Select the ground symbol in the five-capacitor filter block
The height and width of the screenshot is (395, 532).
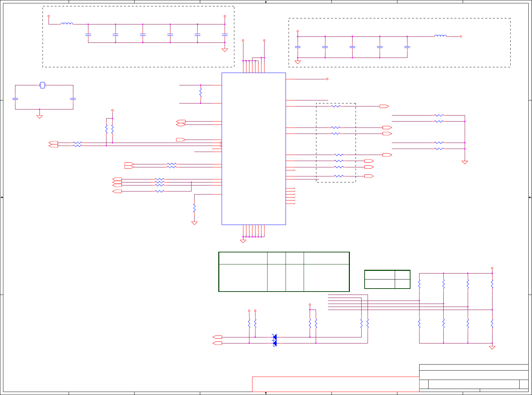pos(298,62)
